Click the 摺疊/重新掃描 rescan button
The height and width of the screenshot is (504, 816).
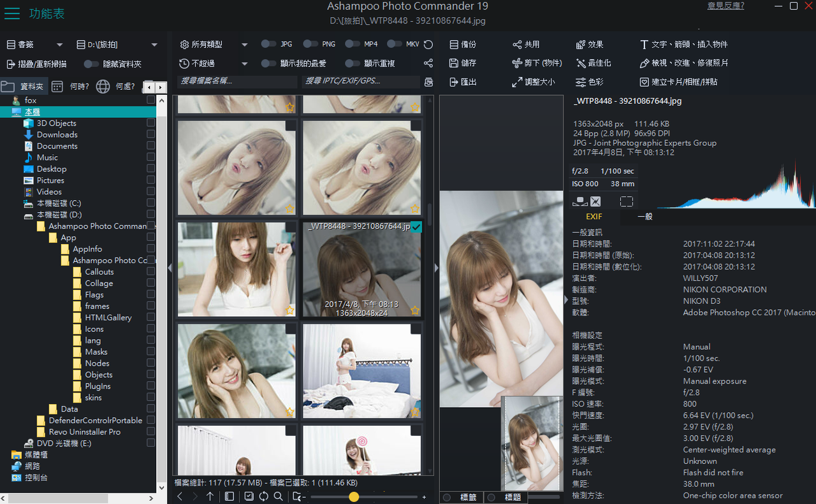36,64
